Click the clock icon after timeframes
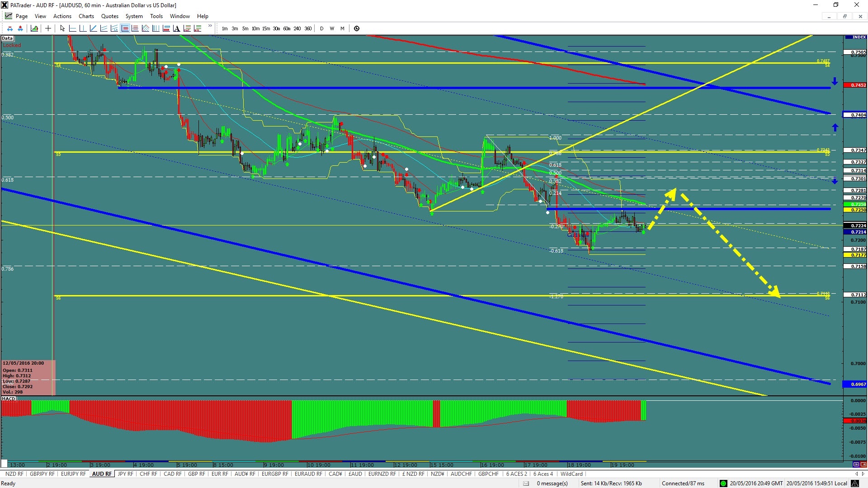The height and width of the screenshot is (488, 868). pyautogui.click(x=357, y=28)
